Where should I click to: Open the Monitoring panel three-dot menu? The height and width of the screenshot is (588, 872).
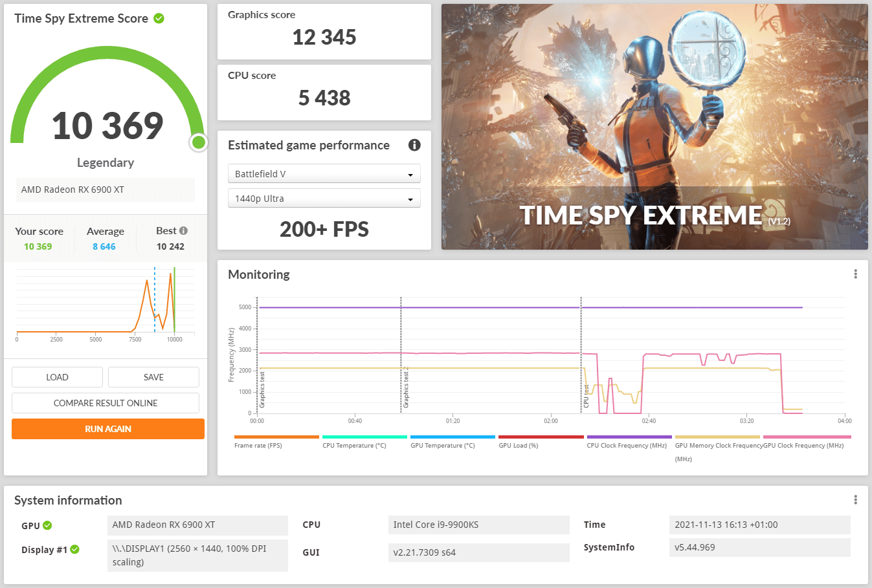point(855,274)
